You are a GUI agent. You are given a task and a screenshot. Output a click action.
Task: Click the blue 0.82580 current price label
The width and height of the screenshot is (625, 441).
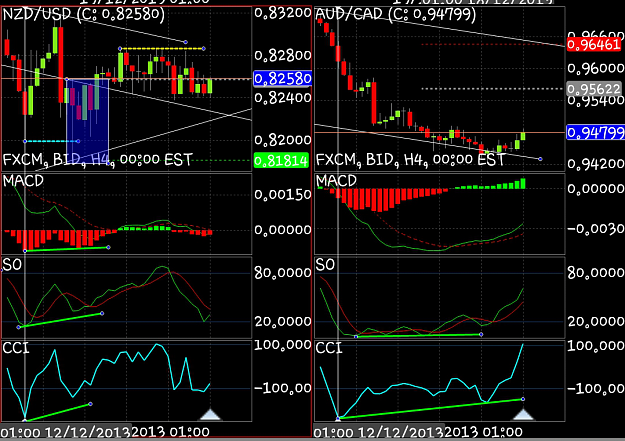[282, 79]
